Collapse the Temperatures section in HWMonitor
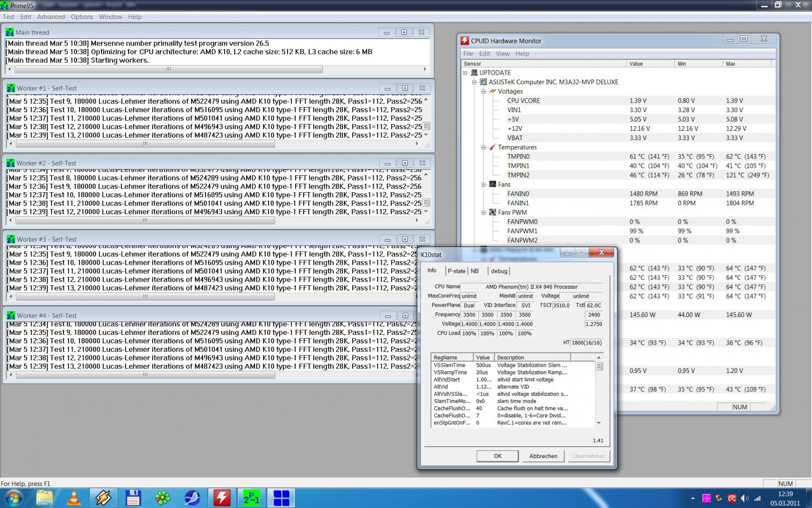 click(484, 147)
